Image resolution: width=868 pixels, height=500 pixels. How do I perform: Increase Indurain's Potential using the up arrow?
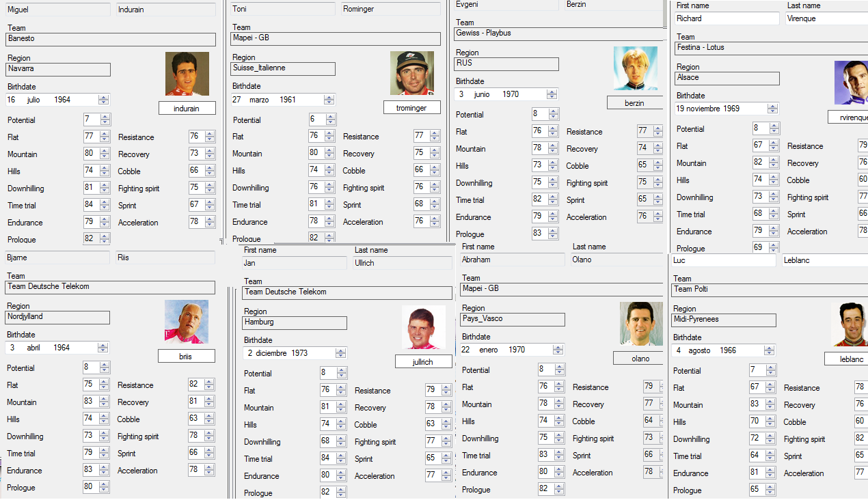pyautogui.click(x=105, y=117)
